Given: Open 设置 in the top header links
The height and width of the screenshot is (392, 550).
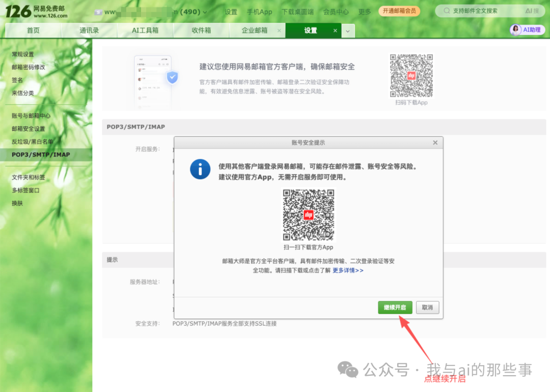Looking at the screenshot, I should click(231, 12).
